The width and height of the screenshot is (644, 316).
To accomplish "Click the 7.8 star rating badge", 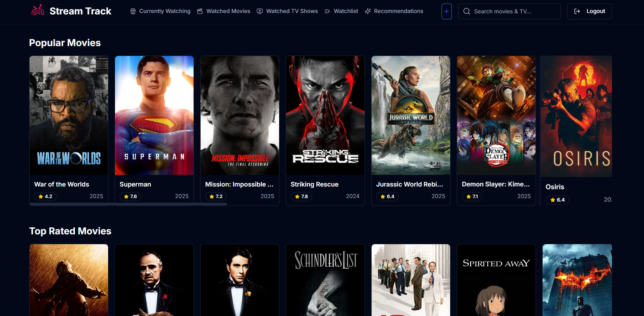I will coord(301,196).
